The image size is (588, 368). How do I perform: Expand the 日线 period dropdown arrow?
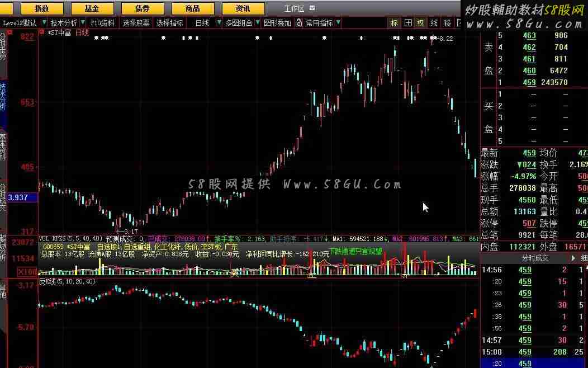pos(219,23)
